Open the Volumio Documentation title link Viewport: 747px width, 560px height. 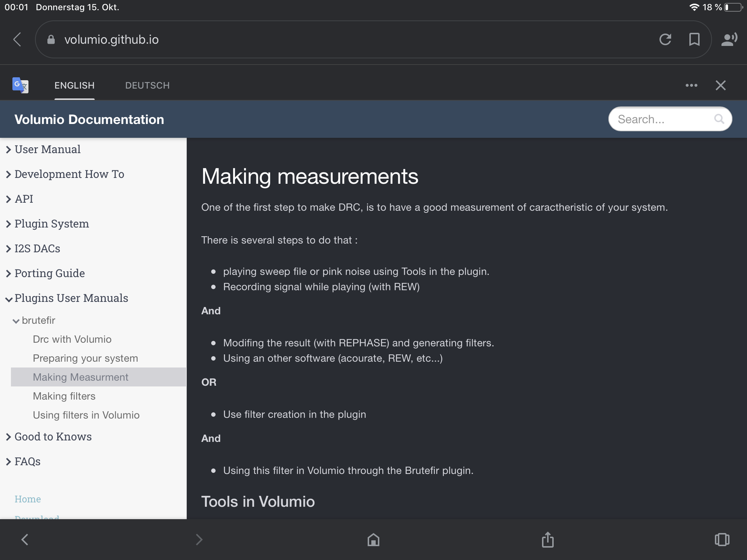pos(89,120)
